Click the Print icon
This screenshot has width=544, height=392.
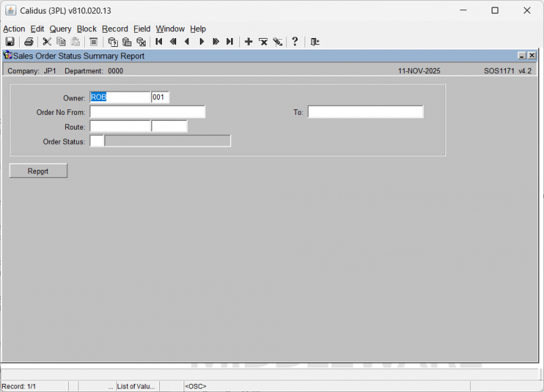tap(29, 42)
